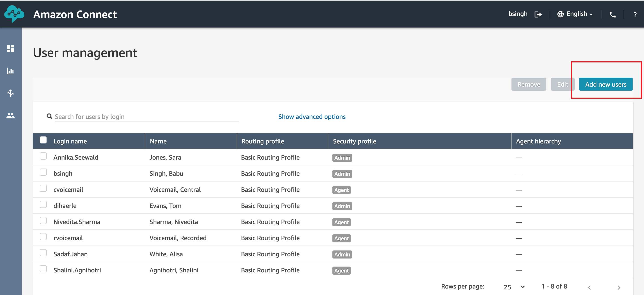Go to the previous page arrow

pyautogui.click(x=589, y=287)
